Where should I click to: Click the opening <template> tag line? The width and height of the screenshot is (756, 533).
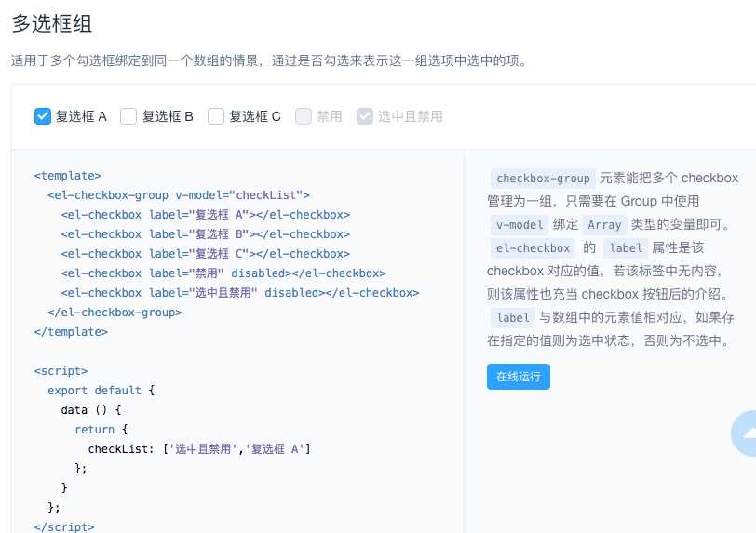(67, 176)
